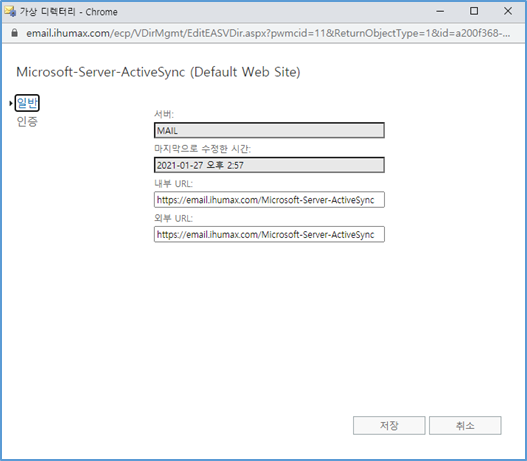Switch to the 인증 tab
Viewport: 527px width, 461px height.
[x=27, y=121]
